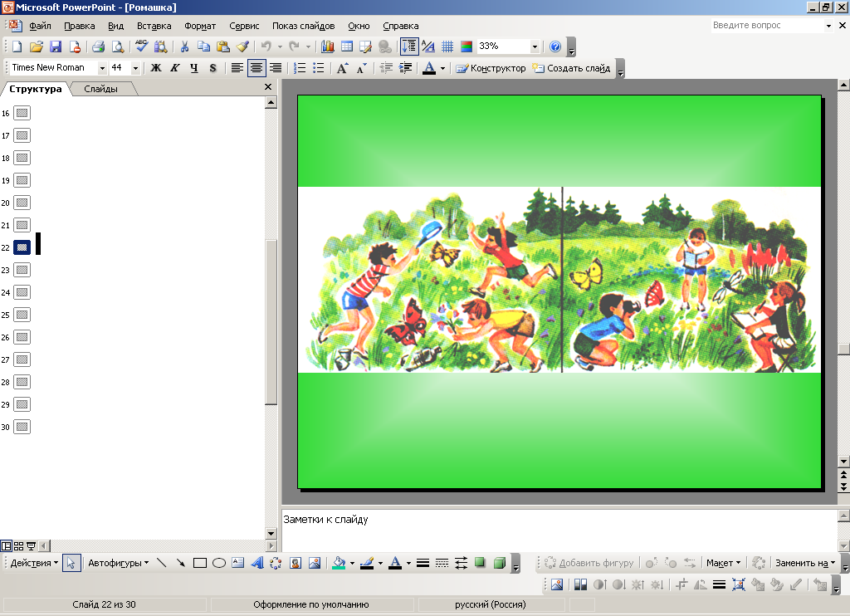
Task: Open the Файл menu
Action: click(40, 26)
